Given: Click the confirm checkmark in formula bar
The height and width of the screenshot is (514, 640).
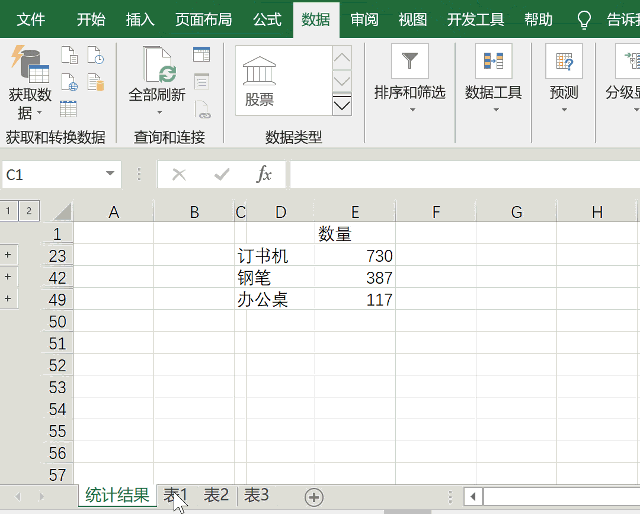Looking at the screenshot, I should point(222,175).
